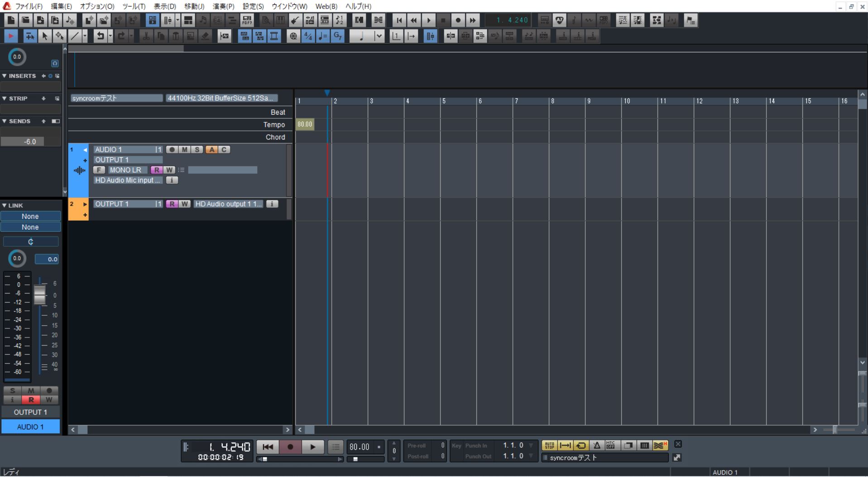This screenshot has width=868, height=477.
Task: Click the tempo 80.00 marker in Tempo lane
Action: [305, 124]
